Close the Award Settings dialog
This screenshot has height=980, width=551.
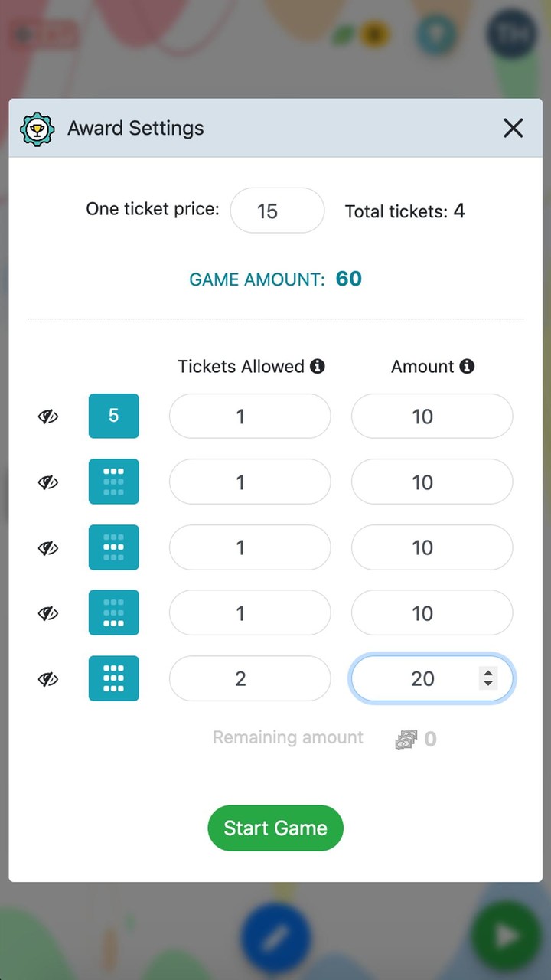(513, 128)
